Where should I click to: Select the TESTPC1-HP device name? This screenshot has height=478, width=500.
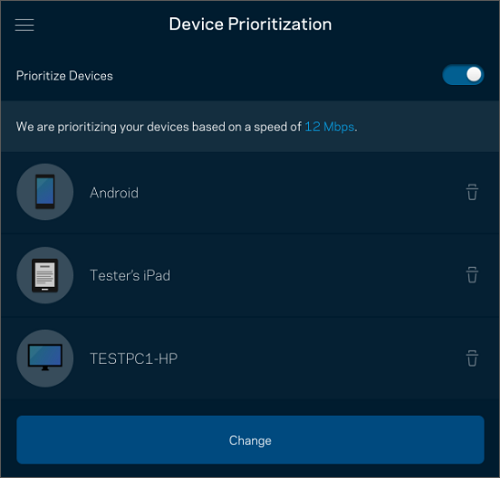click(x=134, y=359)
